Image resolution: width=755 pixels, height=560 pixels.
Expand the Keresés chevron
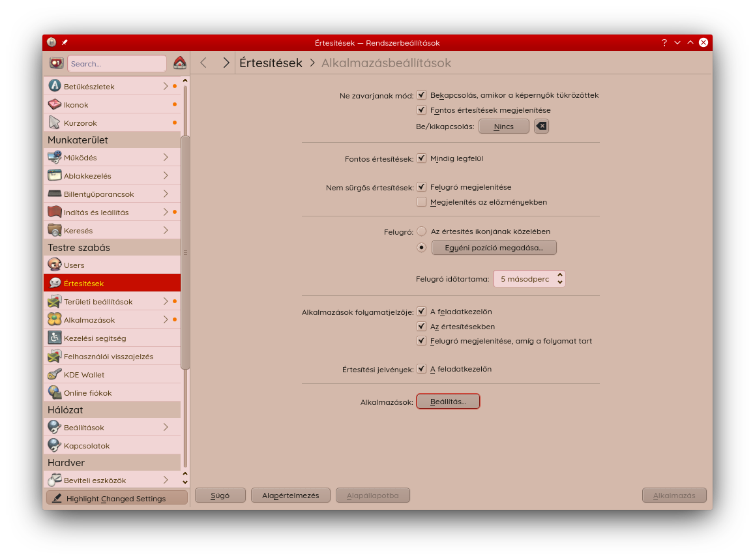coord(166,231)
